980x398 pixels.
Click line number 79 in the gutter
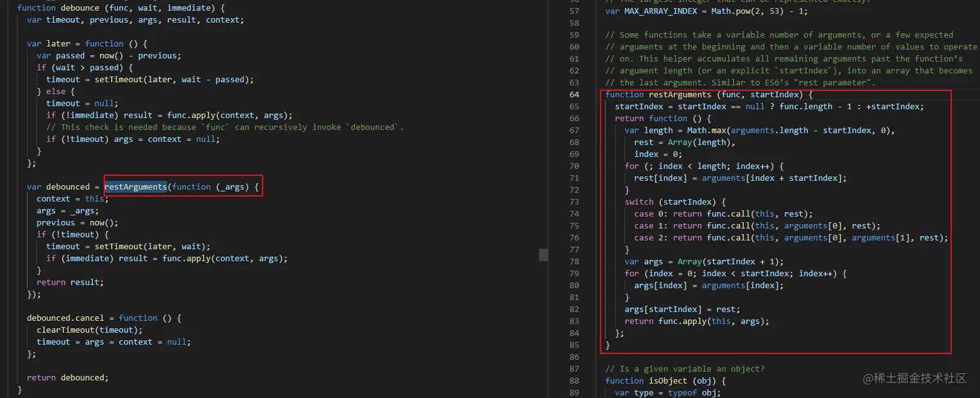coord(574,273)
